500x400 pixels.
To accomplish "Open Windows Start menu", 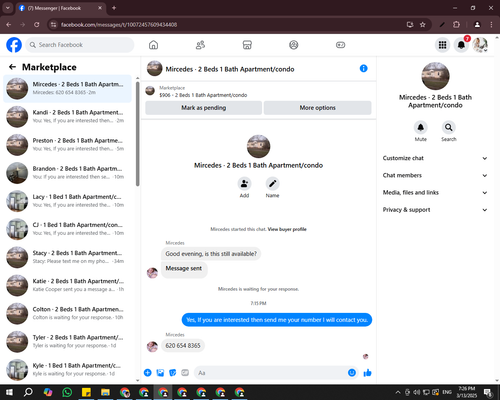I will tap(9, 392).
